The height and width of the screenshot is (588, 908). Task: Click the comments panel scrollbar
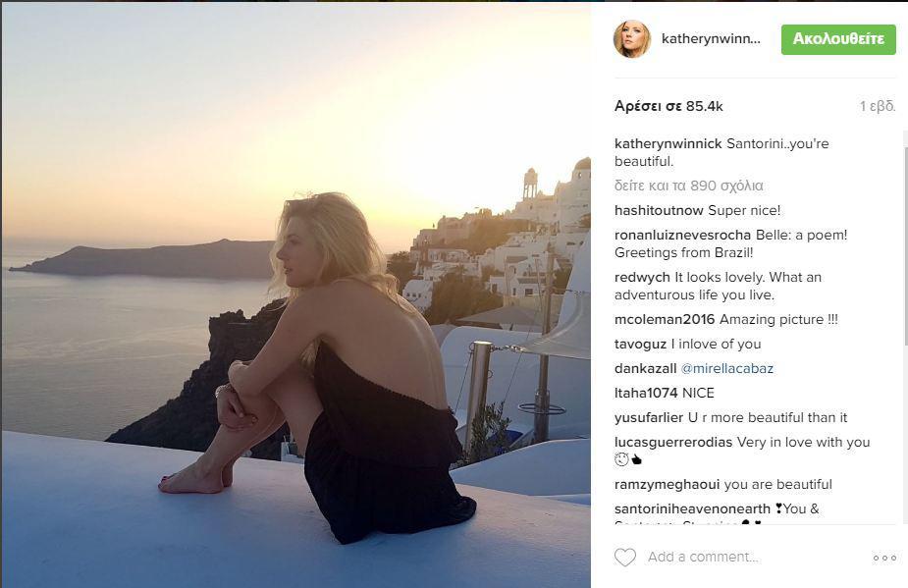pyautogui.click(x=904, y=327)
